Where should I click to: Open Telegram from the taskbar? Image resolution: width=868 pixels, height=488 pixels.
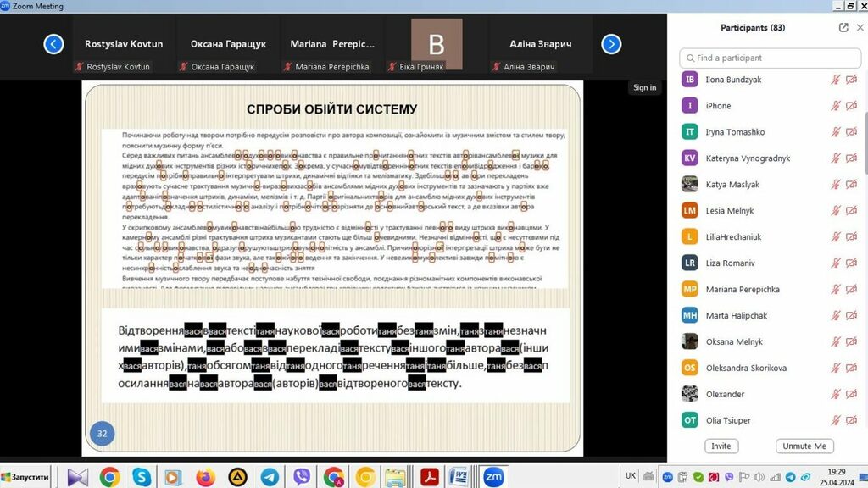point(270,477)
